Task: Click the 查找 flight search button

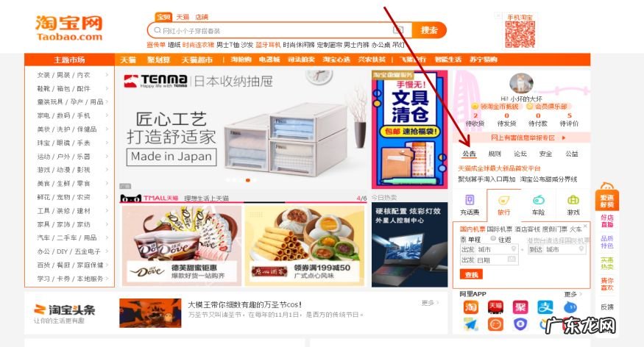Action: pos(471,274)
